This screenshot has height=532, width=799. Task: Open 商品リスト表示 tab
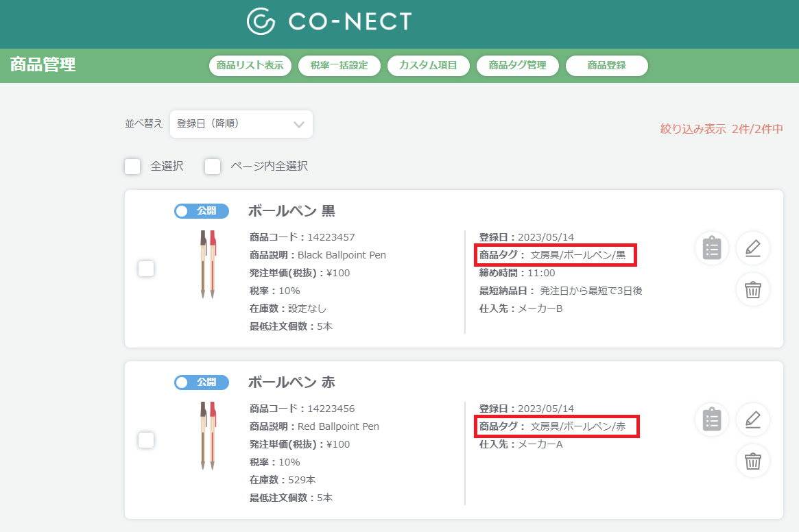point(250,66)
